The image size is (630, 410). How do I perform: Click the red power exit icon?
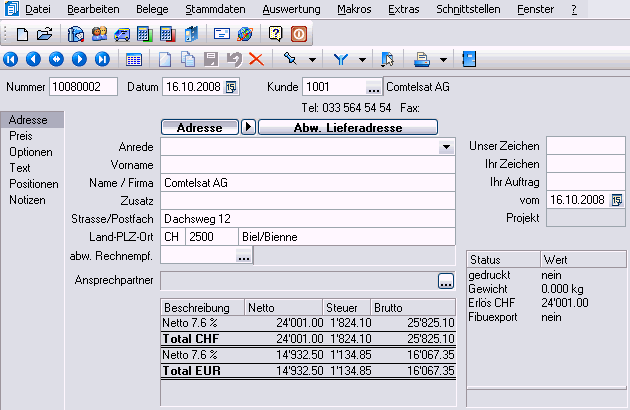click(299, 34)
